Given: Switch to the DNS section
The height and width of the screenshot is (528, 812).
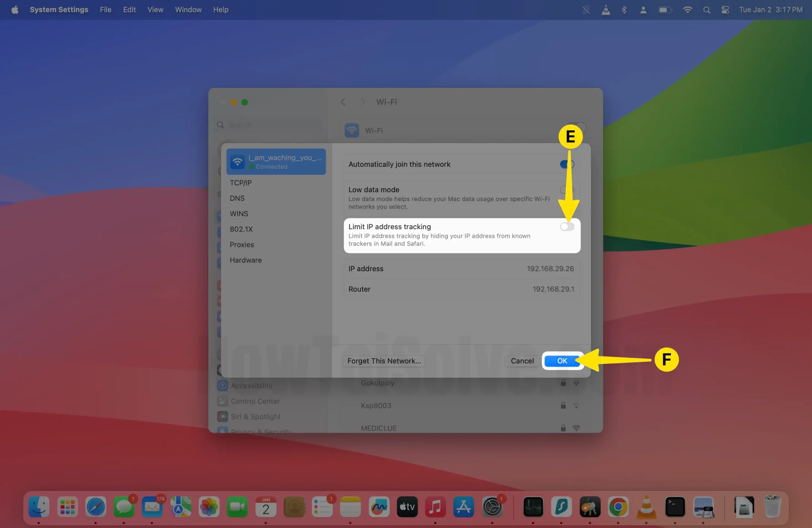Looking at the screenshot, I should click(x=237, y=198).
